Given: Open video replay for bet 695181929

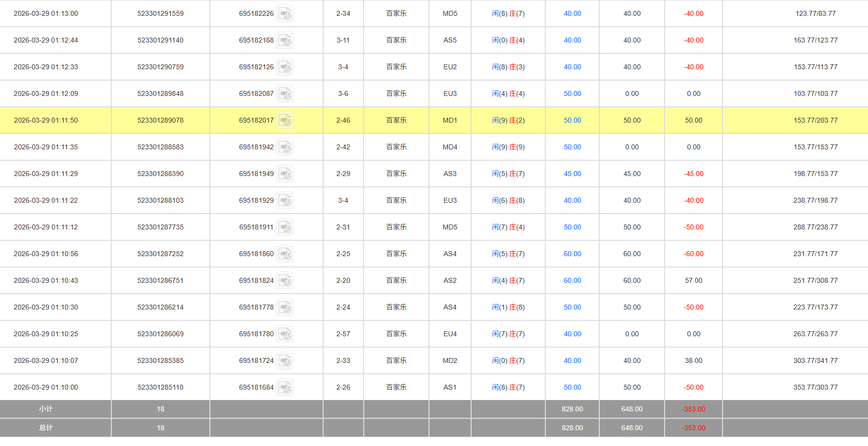Looking at the screenshot, I should 285,200.
